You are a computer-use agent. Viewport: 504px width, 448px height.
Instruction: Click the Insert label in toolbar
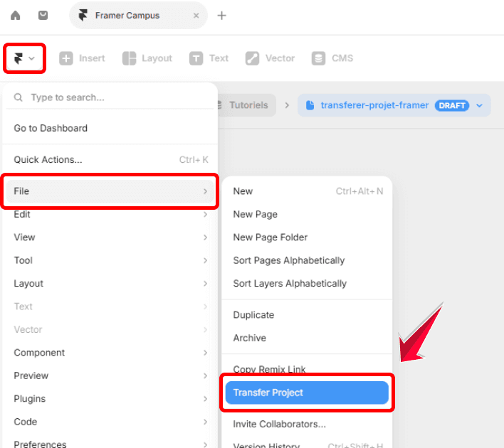tap(92, 58)
